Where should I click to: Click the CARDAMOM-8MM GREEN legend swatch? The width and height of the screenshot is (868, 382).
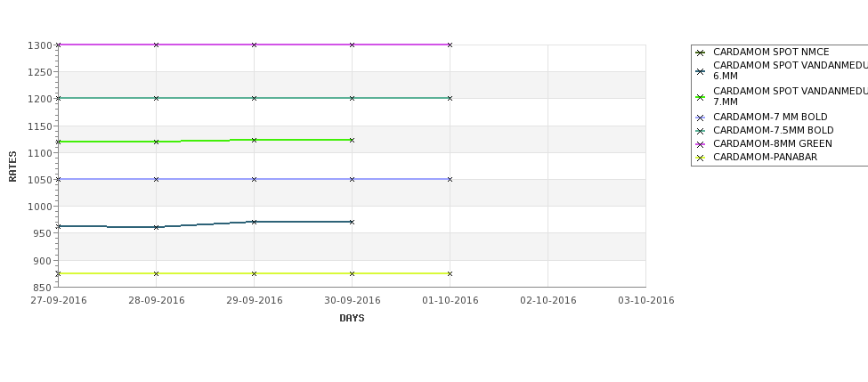(700, 144)
